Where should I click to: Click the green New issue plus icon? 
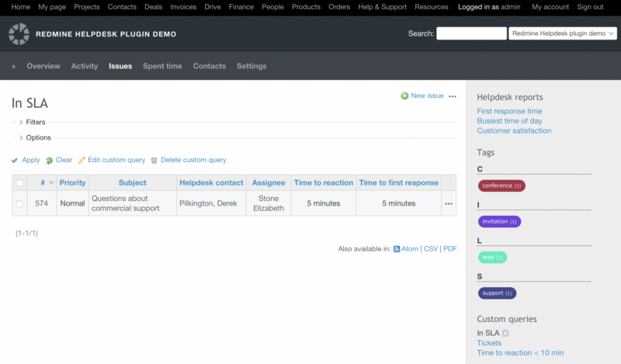(404, 96)
